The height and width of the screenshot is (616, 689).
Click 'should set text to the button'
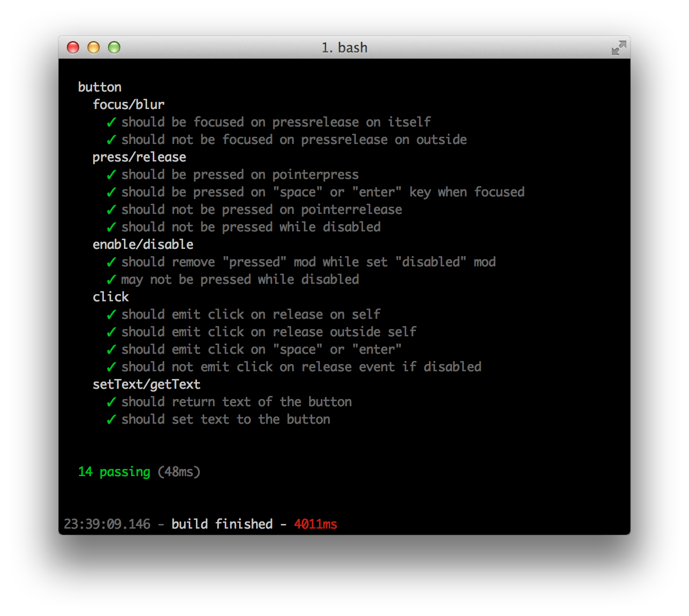pos(226,419)
